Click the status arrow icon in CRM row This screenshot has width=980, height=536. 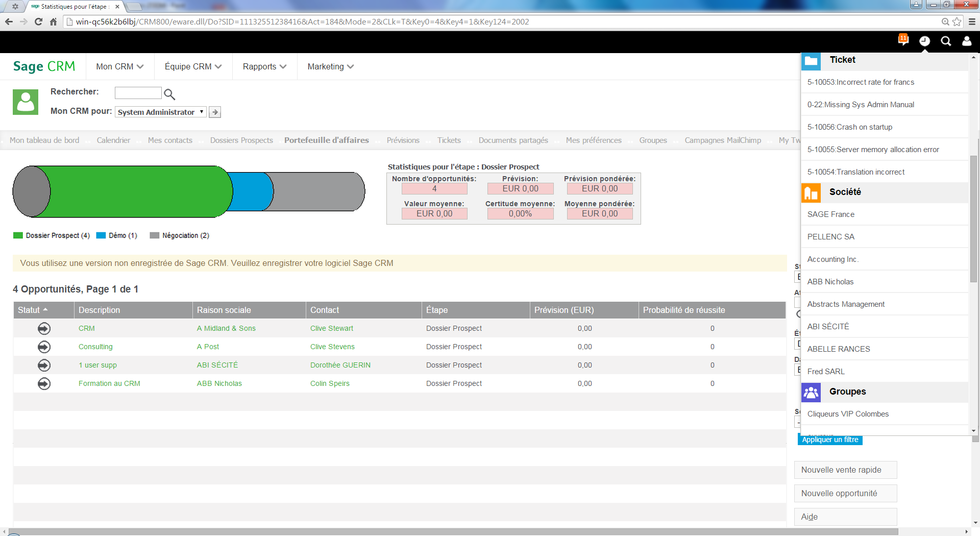point(44,328)
